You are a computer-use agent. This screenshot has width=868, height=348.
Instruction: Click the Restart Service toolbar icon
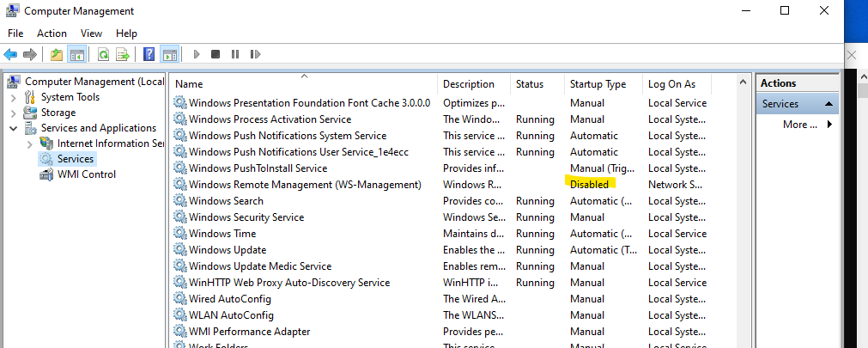(x=255, y=54)
